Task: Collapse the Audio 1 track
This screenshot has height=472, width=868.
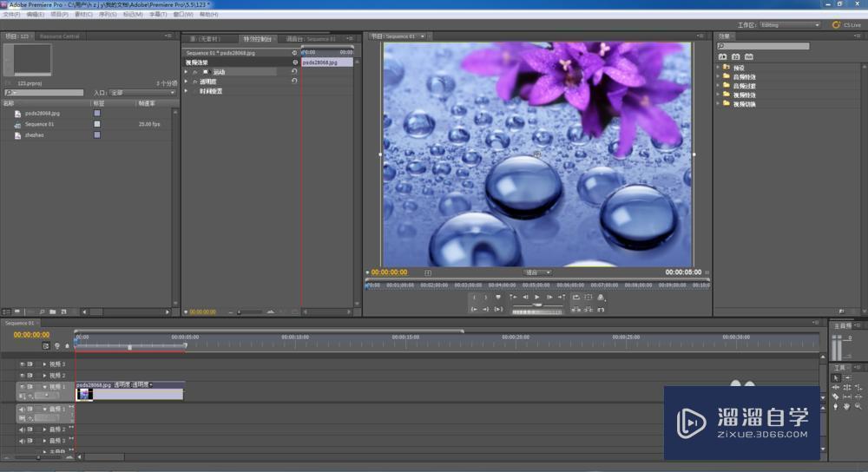Action: click(x=44, y=409)
